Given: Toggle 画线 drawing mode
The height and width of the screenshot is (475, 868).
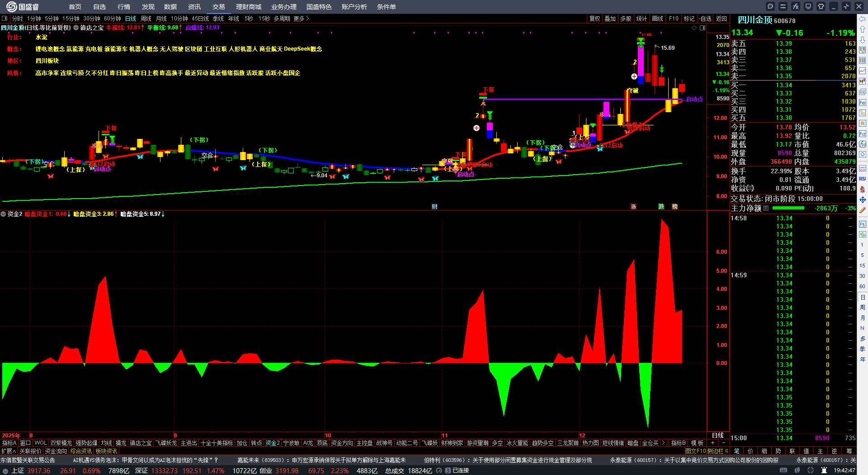Looking at the screenshot, I should click(x=658, y=19).
